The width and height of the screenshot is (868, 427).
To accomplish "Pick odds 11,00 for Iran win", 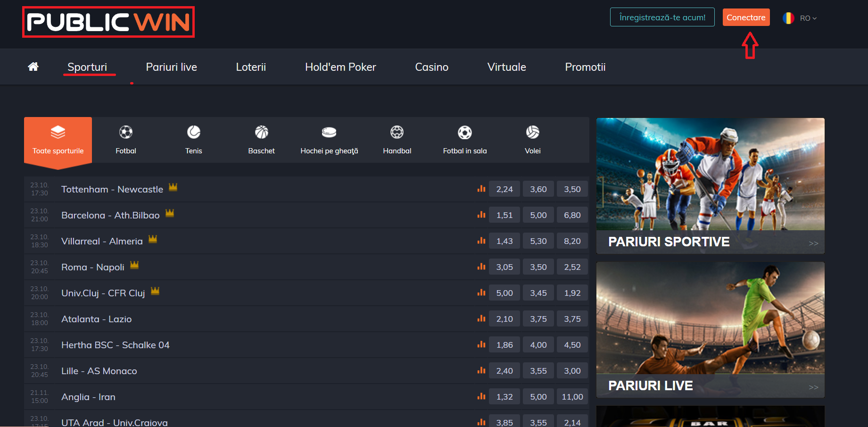I will point(572,396).
